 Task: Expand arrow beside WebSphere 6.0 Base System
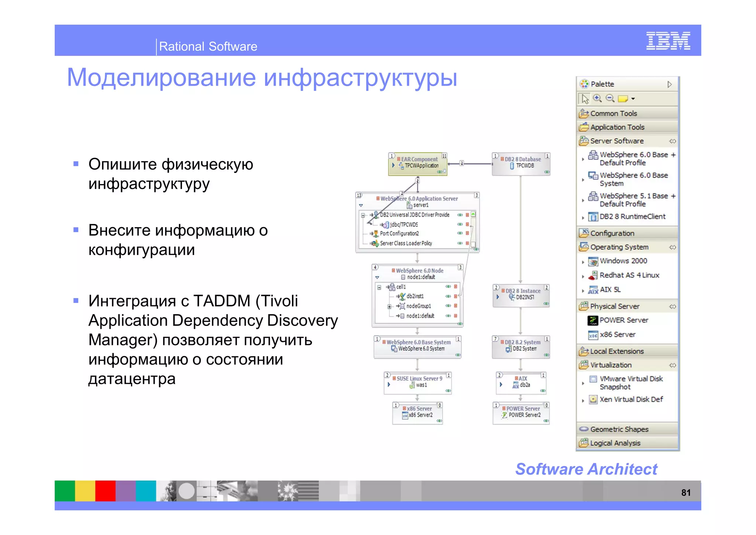pos(583,180)
